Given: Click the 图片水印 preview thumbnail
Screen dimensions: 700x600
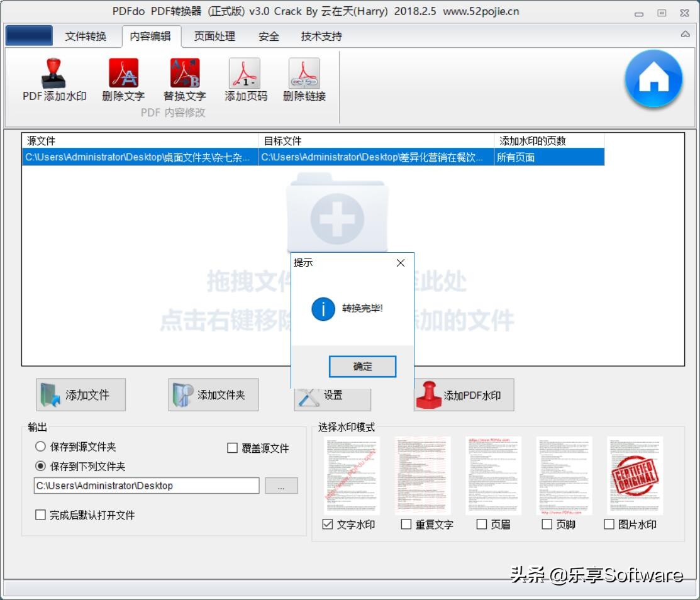Looking at the screenshot, I should click(x=633, y=475).
